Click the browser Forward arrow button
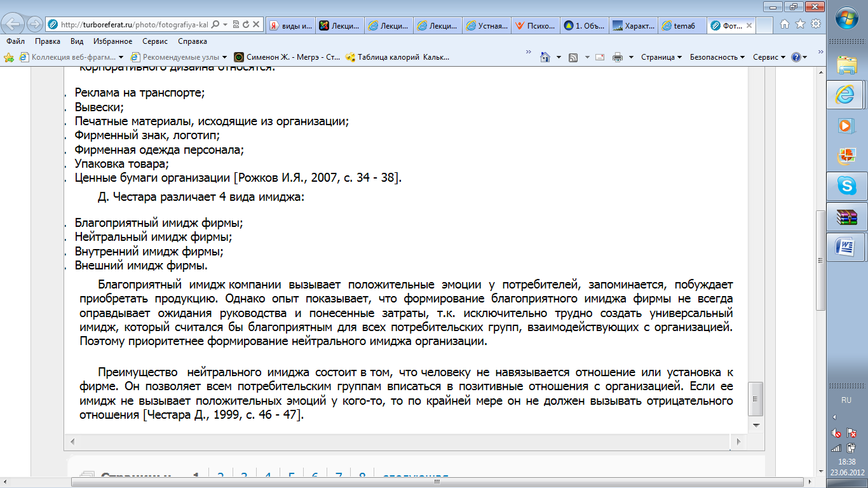The image size is (868, 488). tap(35, 25)
